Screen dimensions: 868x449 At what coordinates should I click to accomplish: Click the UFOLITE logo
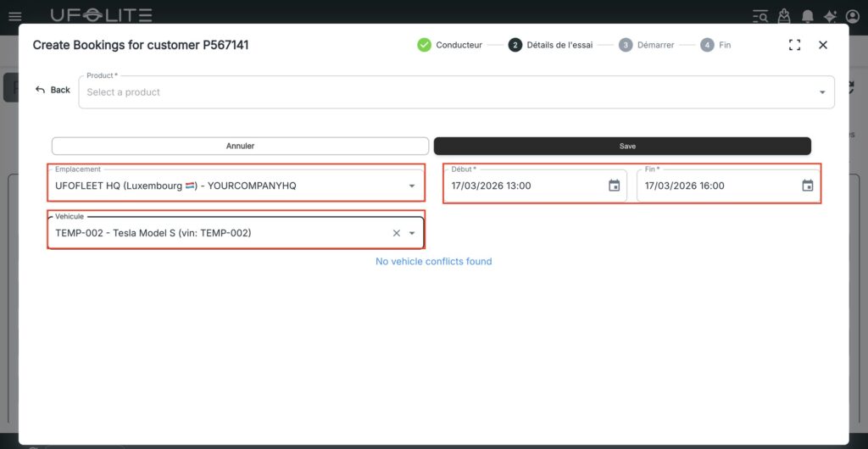click(x=101, y=15)
